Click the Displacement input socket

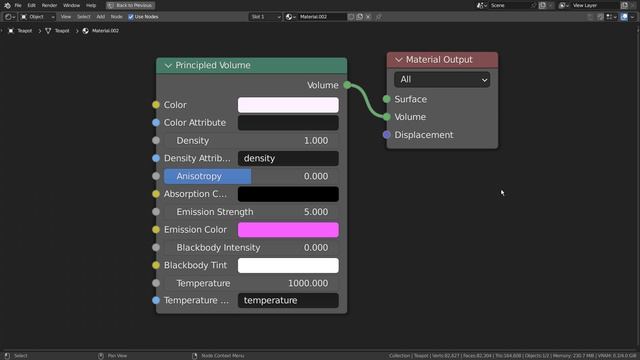pyautogui.click(x=387, y=135)
